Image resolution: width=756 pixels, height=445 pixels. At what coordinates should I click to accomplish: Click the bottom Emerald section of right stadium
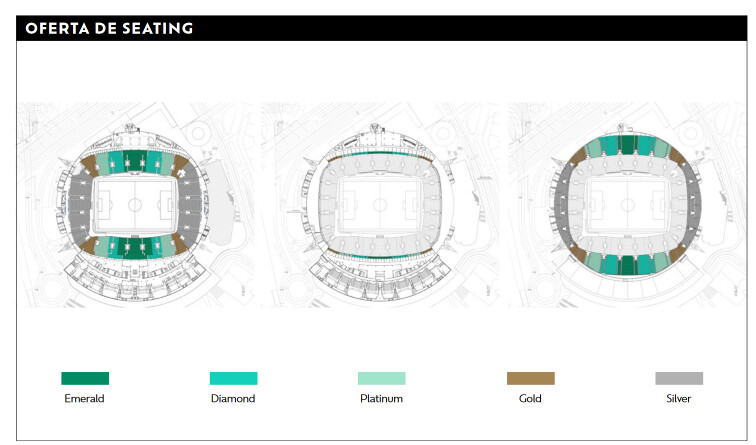pos(627,266)
